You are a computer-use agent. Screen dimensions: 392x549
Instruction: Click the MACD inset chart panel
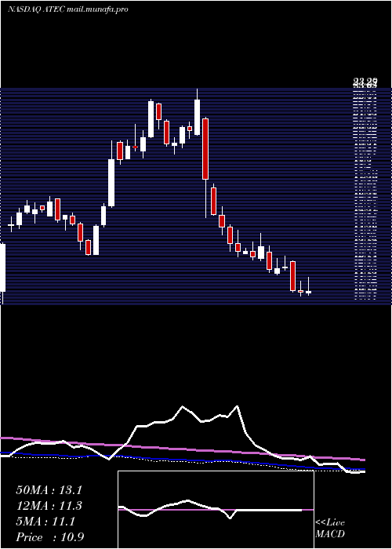click(x=216, y=510)
